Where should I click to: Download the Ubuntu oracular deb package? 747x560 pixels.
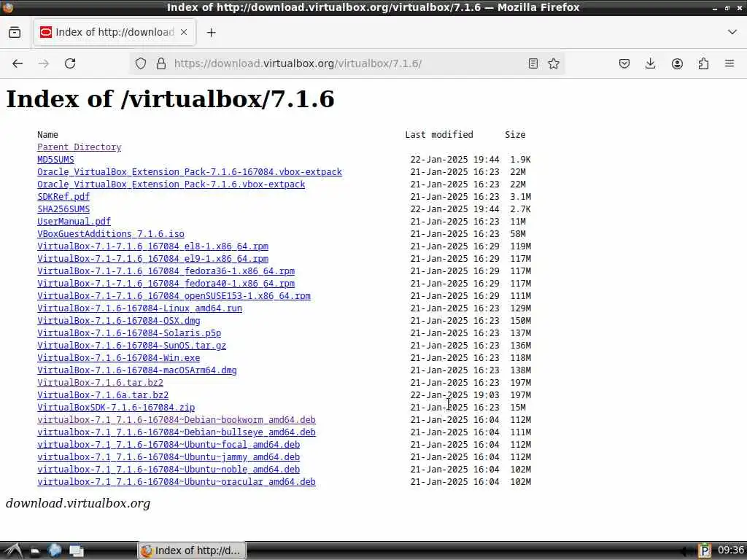pyautogui.click(x=177, y=481)
